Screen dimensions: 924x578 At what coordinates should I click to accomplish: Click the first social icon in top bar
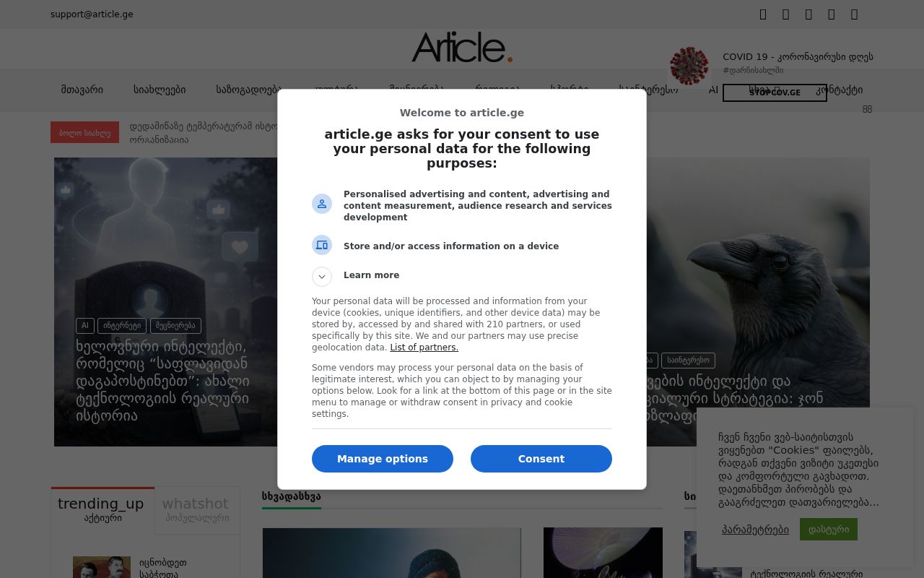point(764,14)
